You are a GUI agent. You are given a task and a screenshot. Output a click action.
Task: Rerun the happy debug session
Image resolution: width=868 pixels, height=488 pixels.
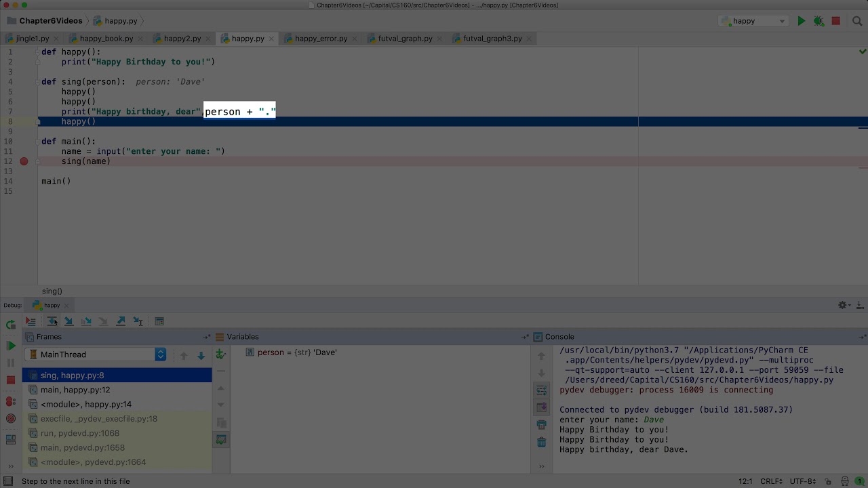(x=11, y=325)
